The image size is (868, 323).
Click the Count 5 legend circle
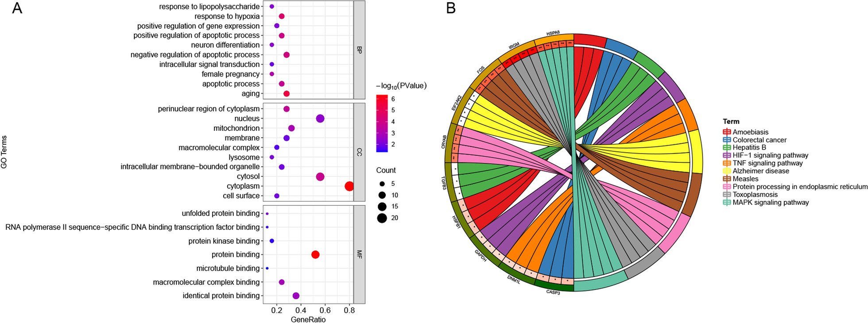point(382,184)
